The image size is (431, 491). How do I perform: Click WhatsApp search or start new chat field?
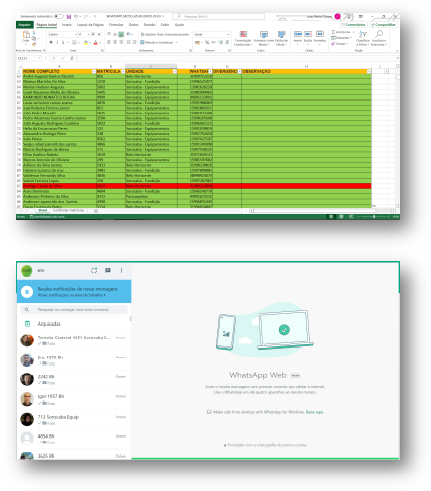(x=74, y=310)
